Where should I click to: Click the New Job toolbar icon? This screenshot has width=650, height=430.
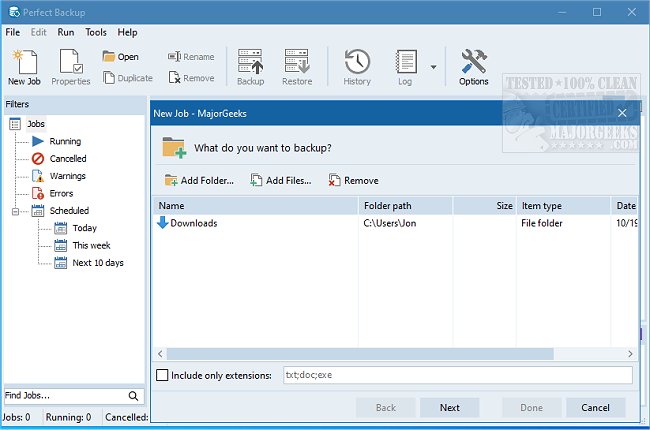pos(24,67)
